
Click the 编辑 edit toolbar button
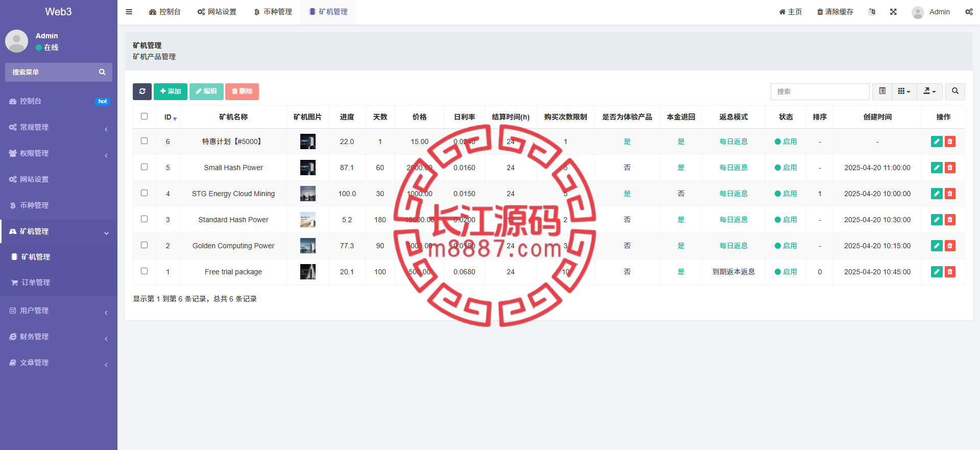206,91
